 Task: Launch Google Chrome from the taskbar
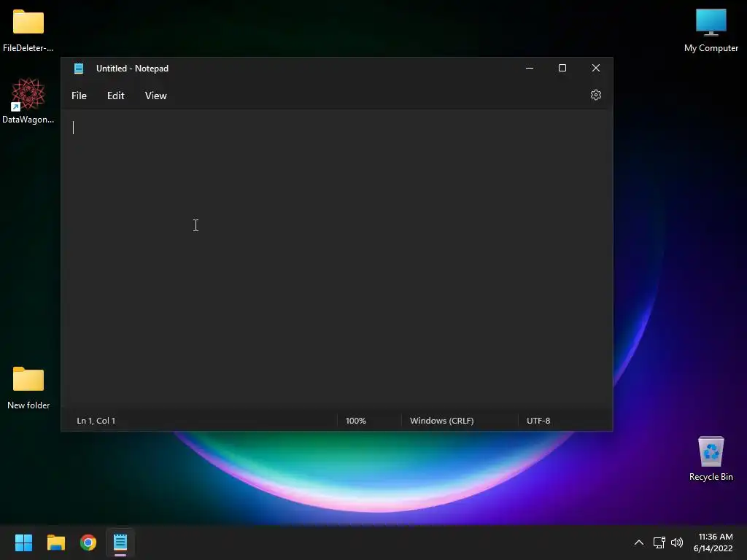[88, 542]
